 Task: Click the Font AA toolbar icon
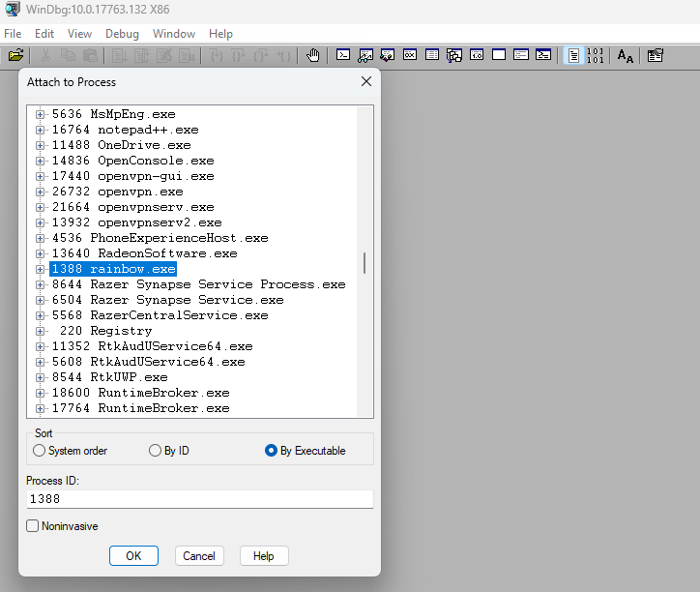pos(625,56)
